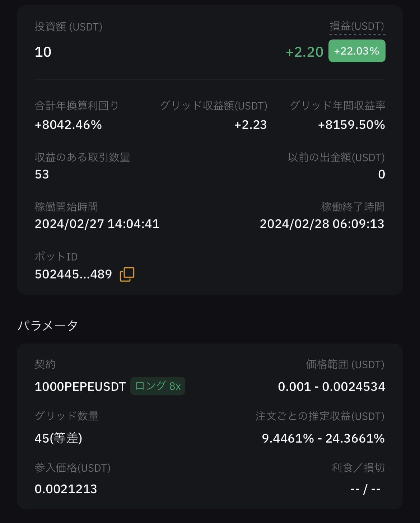
Task: Tap the 1000PEPEUSDT contract name
Action: tap(80, 387)
